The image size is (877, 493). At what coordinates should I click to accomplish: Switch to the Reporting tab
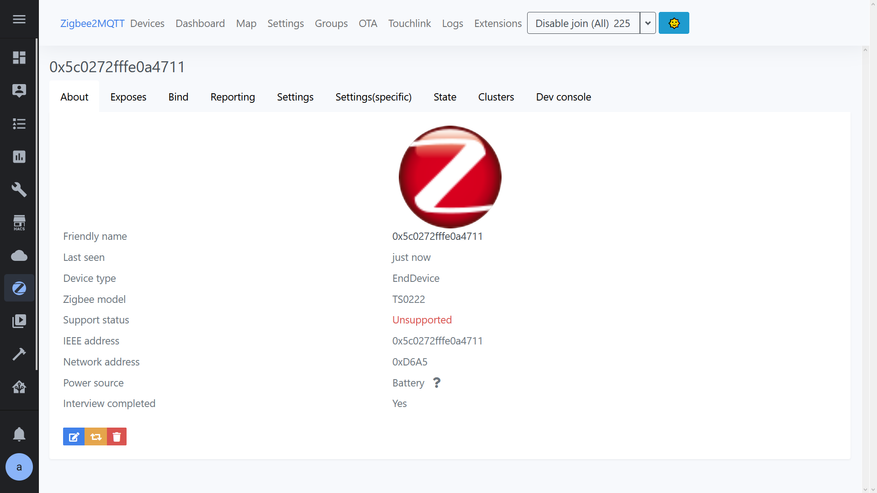tap(233, 97)
